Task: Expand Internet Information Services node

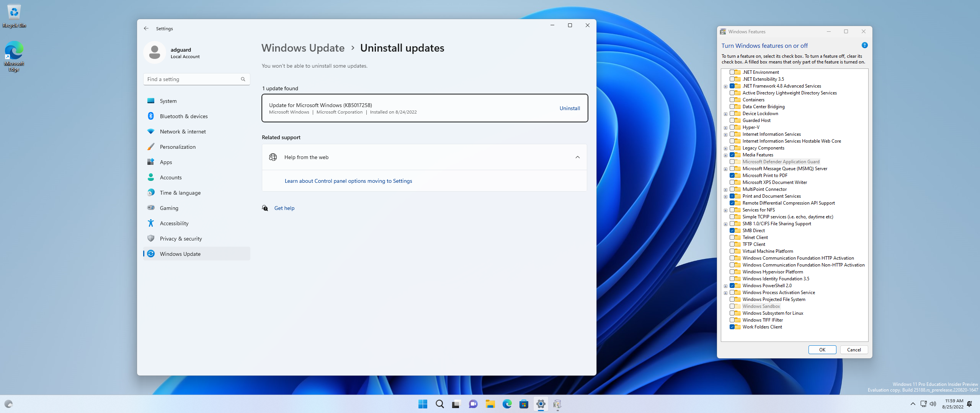Action: pos(725,135)
